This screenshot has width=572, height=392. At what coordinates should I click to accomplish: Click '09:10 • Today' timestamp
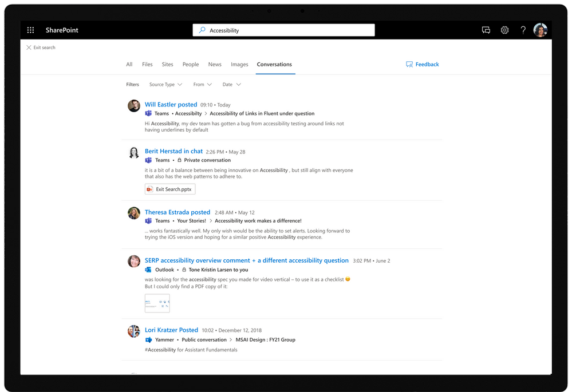tap(215, 105)
